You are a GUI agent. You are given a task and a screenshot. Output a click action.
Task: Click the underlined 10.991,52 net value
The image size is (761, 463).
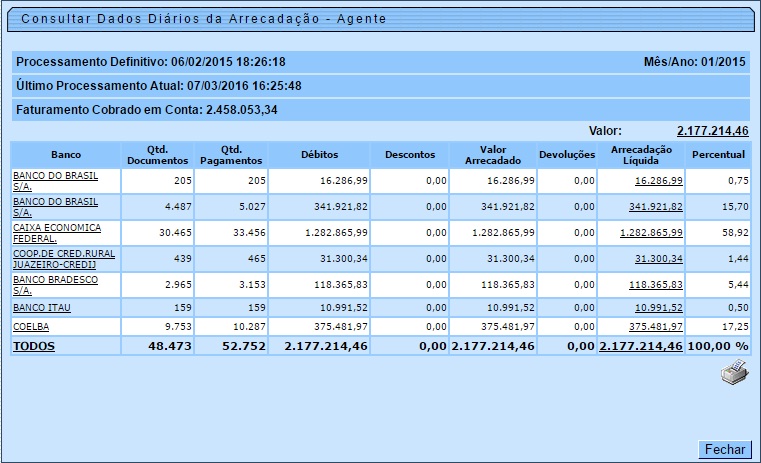pos(658,308)
